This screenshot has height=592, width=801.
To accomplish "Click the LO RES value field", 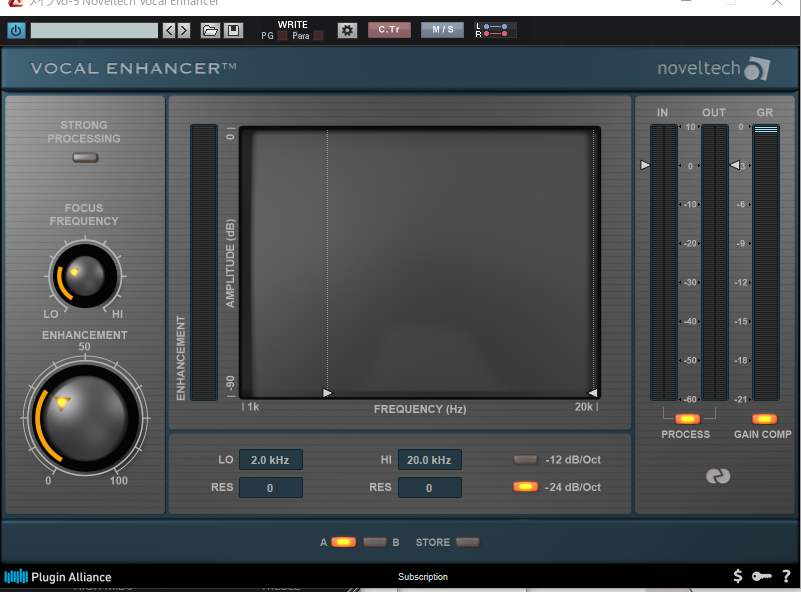I will pos(271,488).
